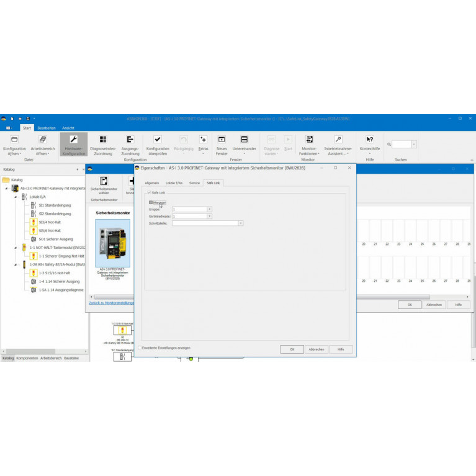Click Hilfe in Eigenschaften dialog
This screenshot has height=476, width=476.
tap(341, 349)
